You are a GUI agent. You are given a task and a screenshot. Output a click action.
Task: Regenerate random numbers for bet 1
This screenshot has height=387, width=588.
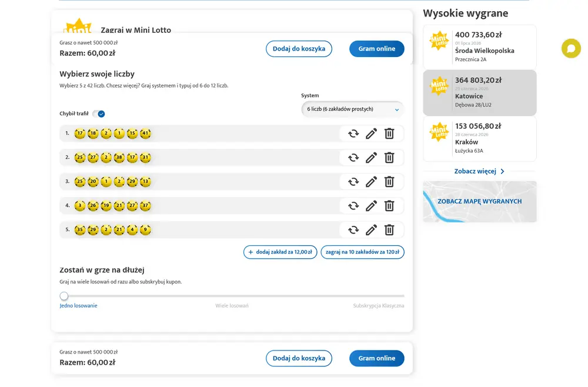(353, 134)
